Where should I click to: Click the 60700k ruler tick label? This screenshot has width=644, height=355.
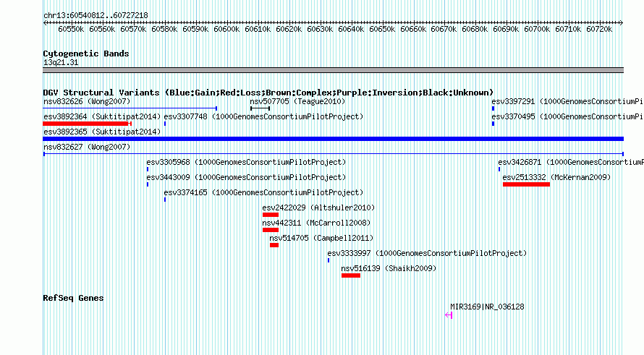click(x=537, y=29)
